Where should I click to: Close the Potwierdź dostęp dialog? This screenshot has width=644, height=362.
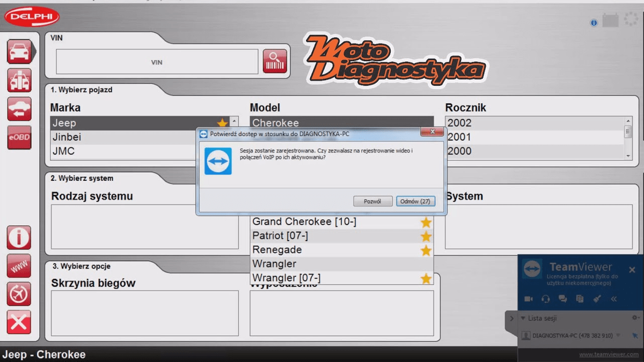[433, 132]
